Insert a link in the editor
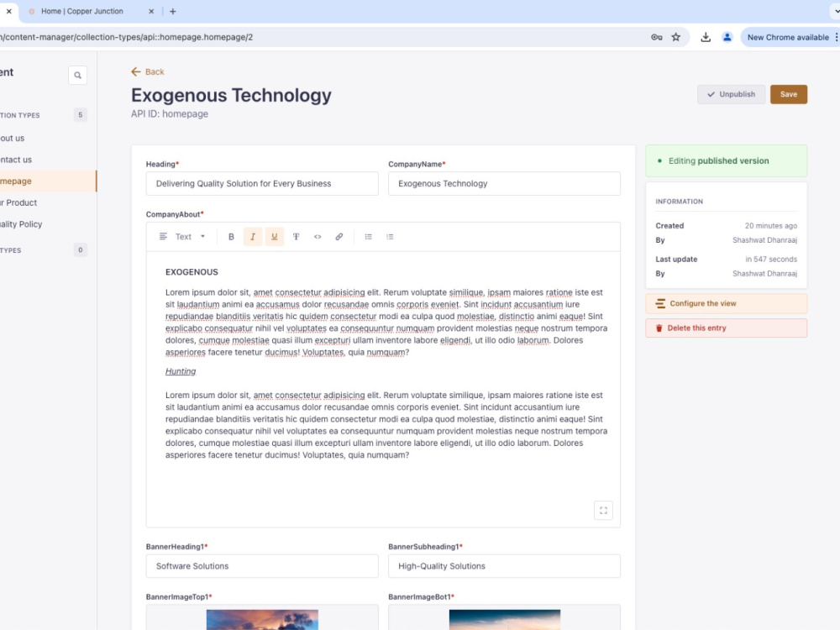Image resolution: width=840 pixels, height=630 pixels. point(339,237)
